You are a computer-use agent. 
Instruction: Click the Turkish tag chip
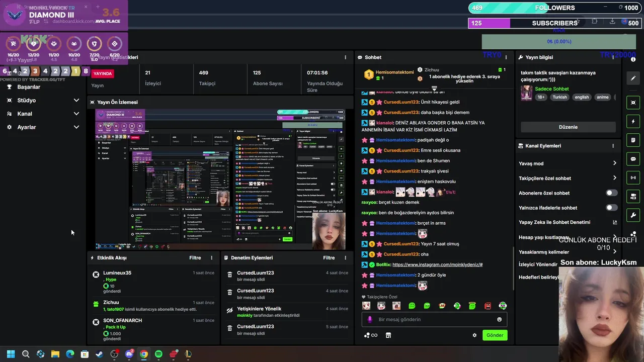coord(559,97)
